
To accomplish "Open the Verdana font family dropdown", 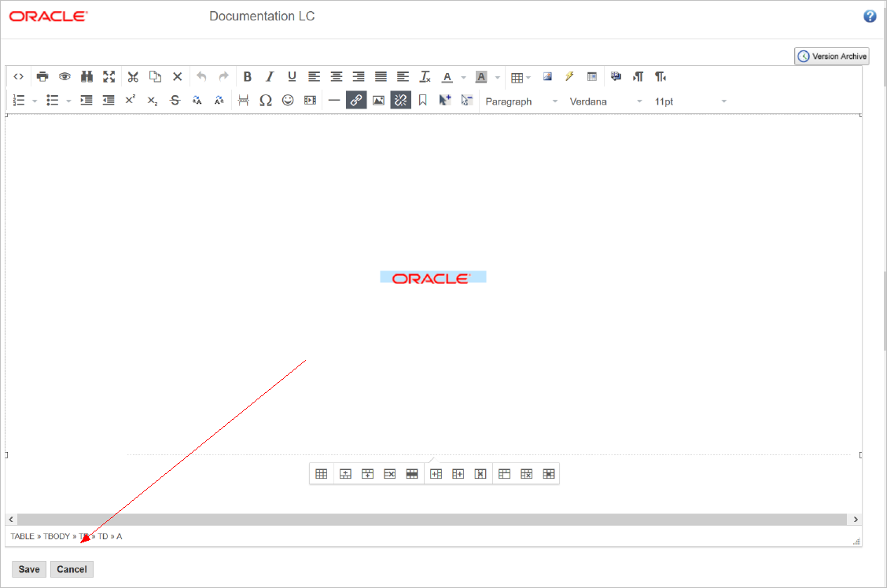I will coord(605,101).
